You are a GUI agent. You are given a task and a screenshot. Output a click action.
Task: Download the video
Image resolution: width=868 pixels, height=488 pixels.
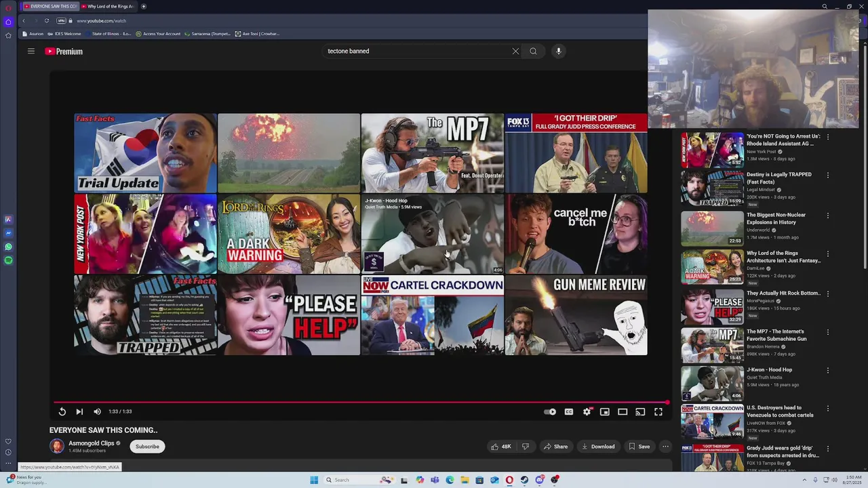(x=598, y=447)
